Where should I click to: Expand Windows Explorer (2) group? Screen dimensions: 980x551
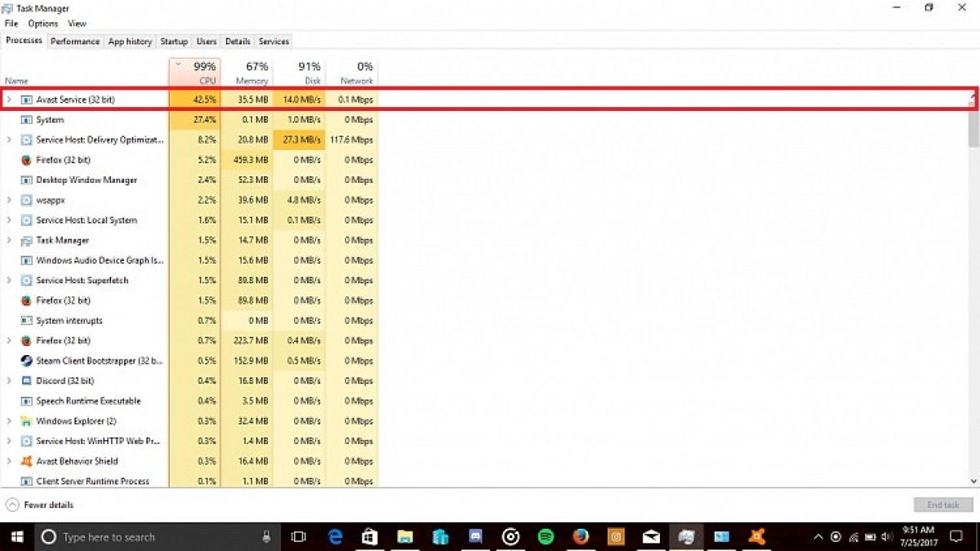[8, 421]
